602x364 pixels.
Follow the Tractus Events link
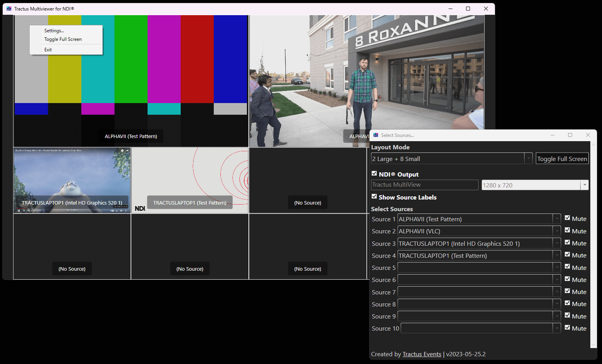pyautogui.click(x=422, y=354)
